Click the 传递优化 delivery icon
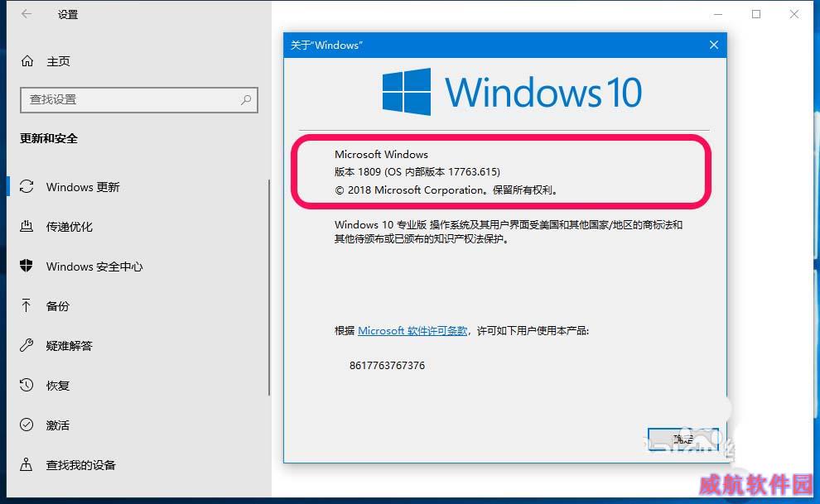Viewport: 820px width, 504px height. tap(27, 226)
